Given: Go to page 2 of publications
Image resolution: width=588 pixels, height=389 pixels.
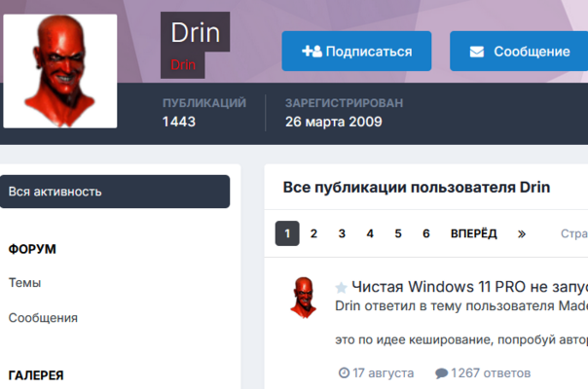Looking at the screenshot, I should (x=313, y=233).
